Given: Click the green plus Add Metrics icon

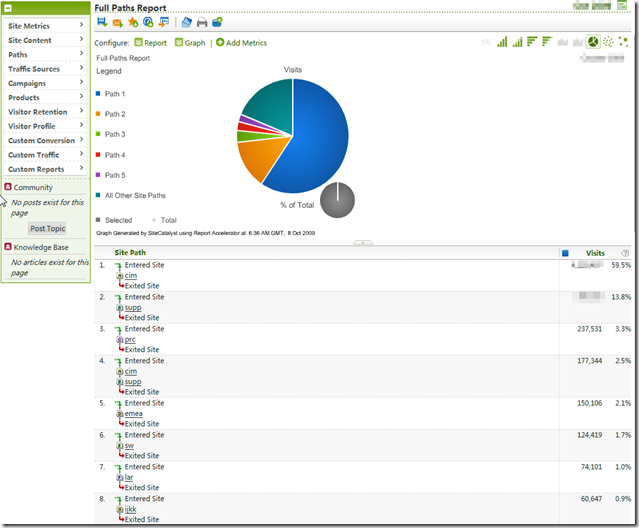Looking at the screenshot, I should (220, 43).
